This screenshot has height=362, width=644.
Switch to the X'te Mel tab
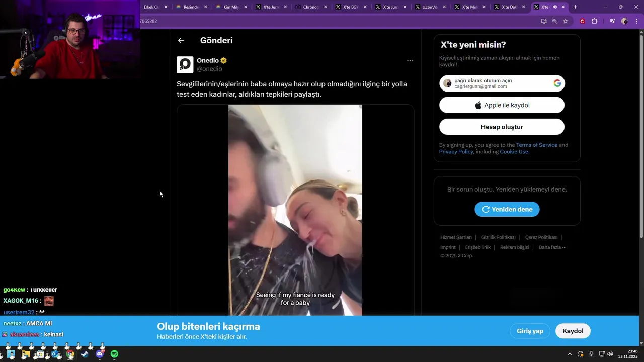(x=470, y=7)
